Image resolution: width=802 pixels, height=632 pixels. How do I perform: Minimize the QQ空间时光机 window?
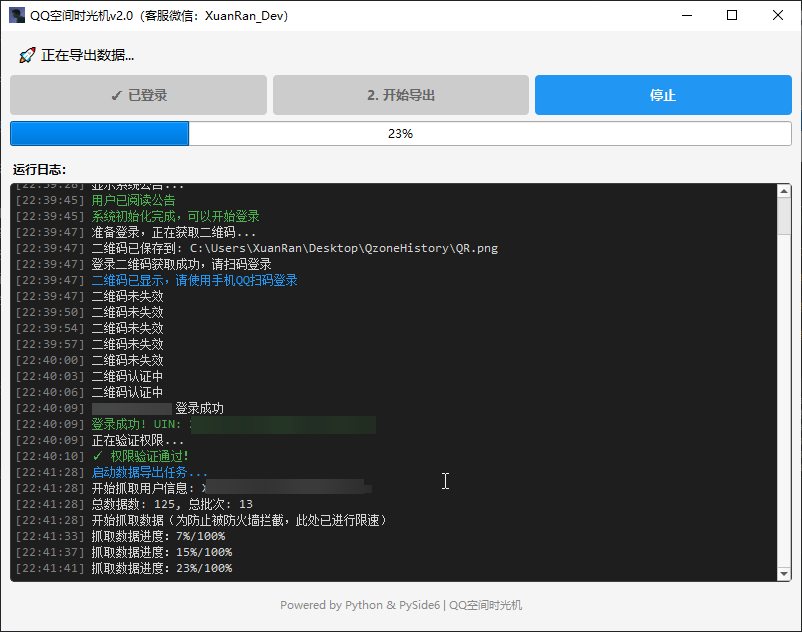pos(686,15)
